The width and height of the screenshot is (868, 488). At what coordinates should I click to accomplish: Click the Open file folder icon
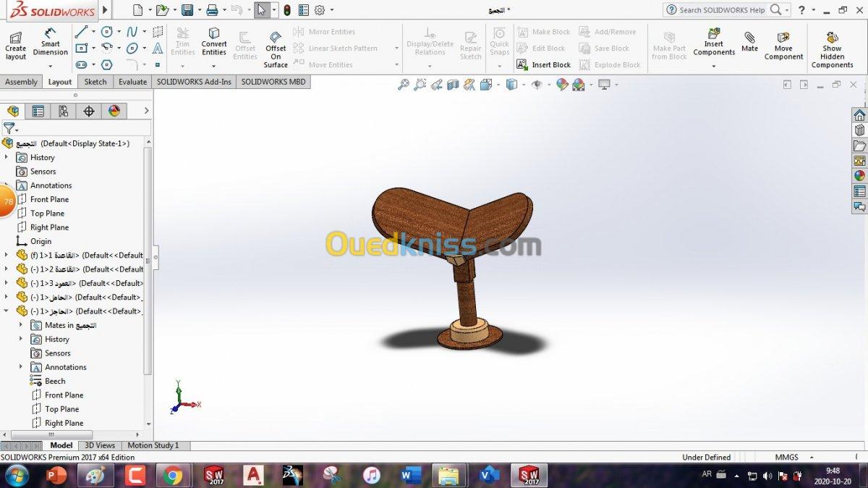pos(162,10)
